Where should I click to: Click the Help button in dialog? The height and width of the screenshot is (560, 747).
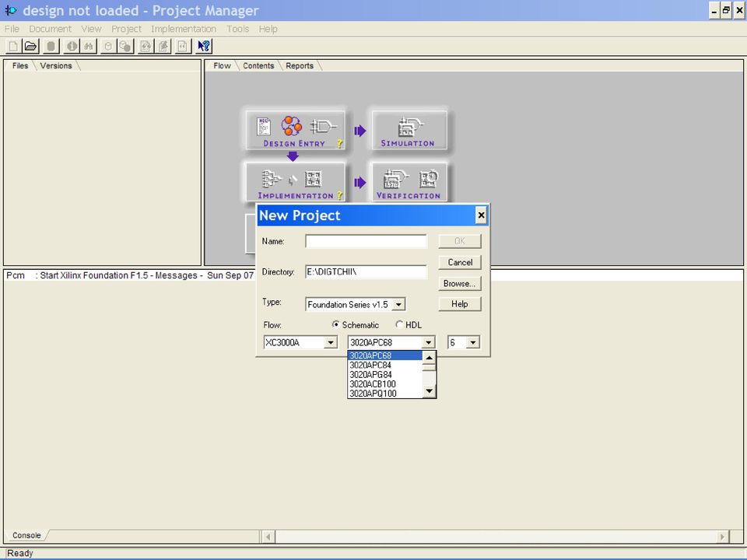460,304
